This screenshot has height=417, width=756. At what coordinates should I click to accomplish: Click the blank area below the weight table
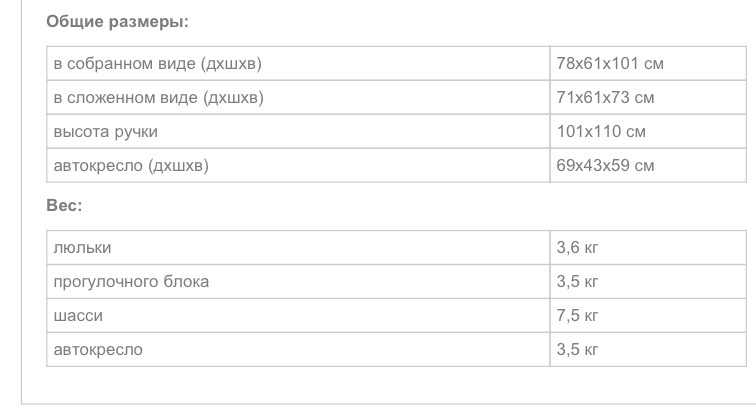pos(380,385)
